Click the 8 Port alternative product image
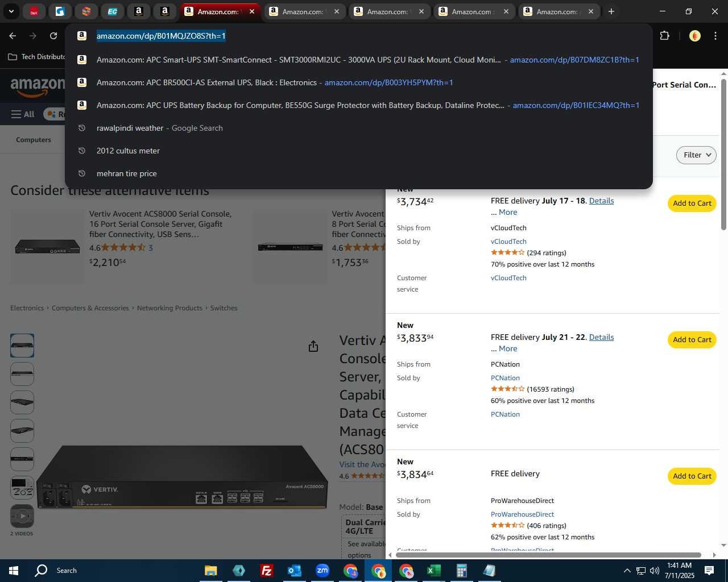This screenshot has height=582, width=728. [290, 247]
